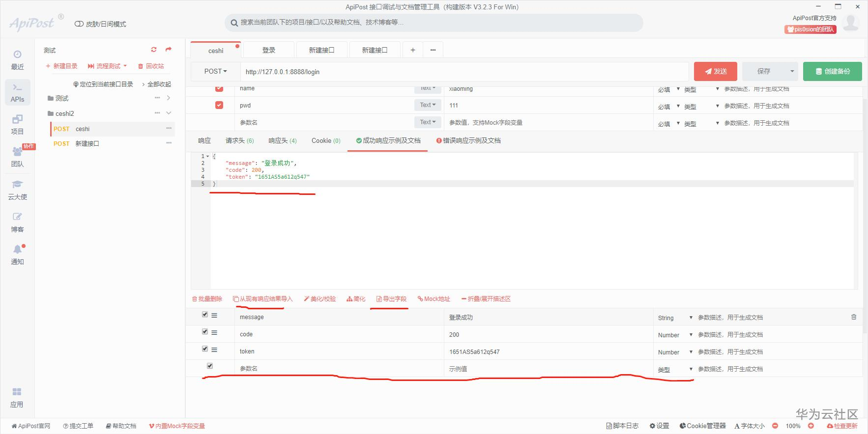Open the POST method dropdown
The height and width of the screenshot is (434, 868).
(x=216, y=71)
